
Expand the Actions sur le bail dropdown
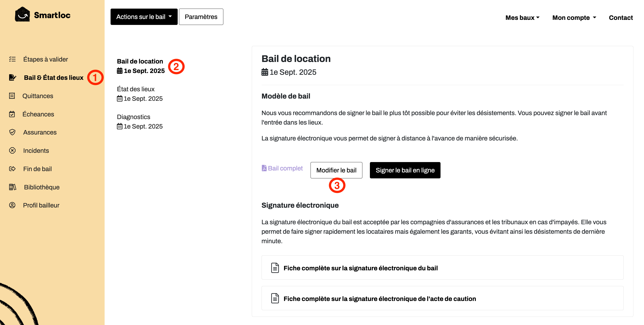(144, 17)
